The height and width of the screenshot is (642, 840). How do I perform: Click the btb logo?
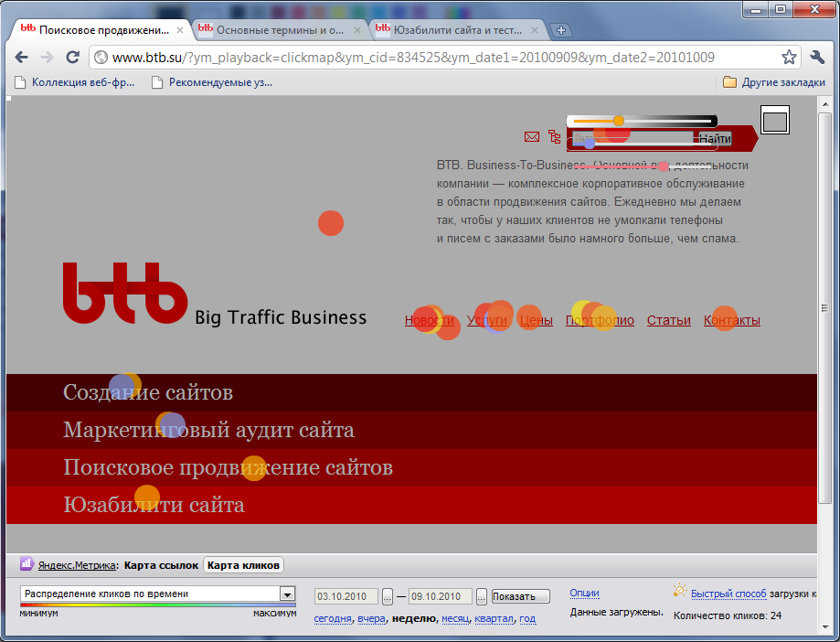(125, 294)
